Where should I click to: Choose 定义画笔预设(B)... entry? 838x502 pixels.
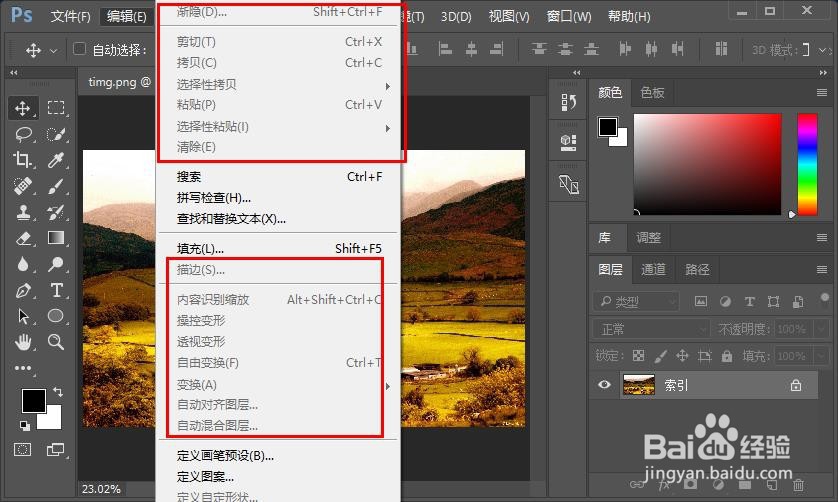pos(279,455)
